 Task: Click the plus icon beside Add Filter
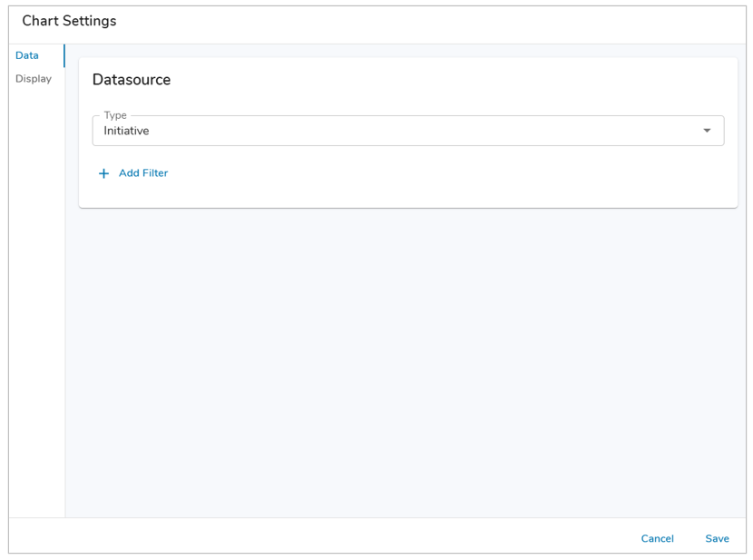pyautogui.click(x=103, y=173)
